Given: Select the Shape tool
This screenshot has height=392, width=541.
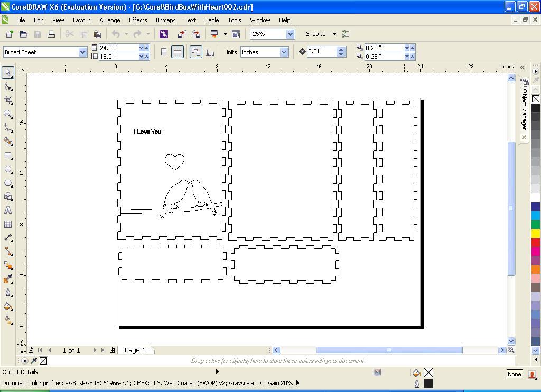Looking at the screenshot, I should (x=7, y=86).
